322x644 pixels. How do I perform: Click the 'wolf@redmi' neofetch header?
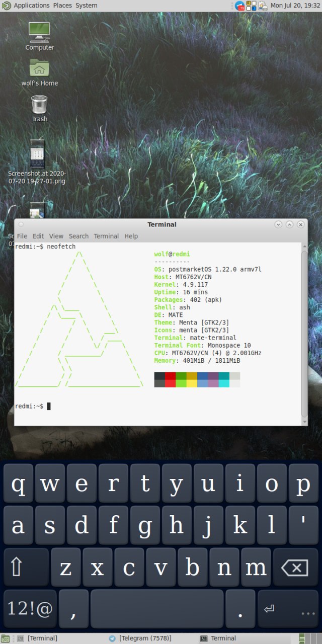(x=172, y=255)
